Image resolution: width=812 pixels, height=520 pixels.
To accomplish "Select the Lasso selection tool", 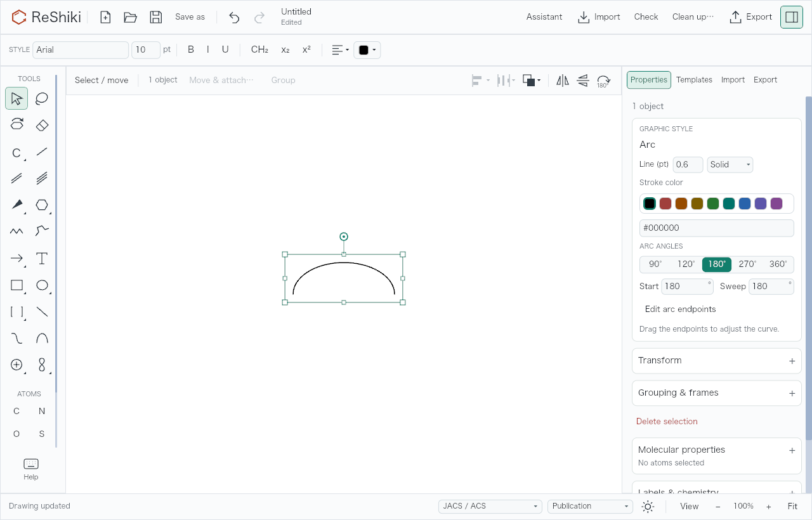I will pos(42,98).
